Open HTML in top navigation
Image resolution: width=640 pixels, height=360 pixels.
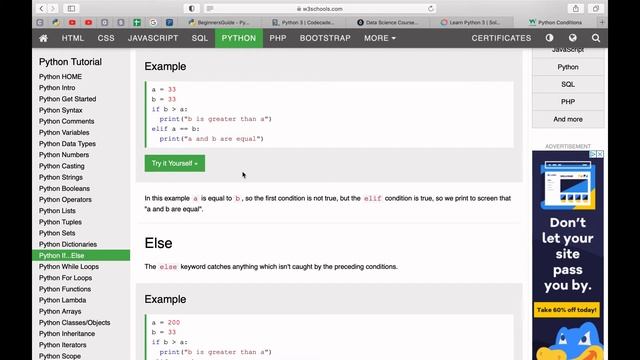[73, 38]
